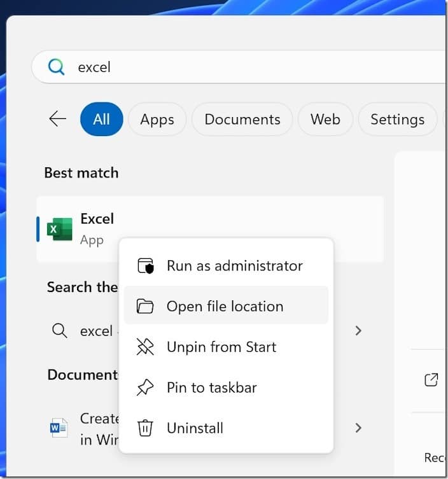Switch to the Documents filter tab
Image resolution: width=448 pixels, height=479 pixels.
coord(242,119)
